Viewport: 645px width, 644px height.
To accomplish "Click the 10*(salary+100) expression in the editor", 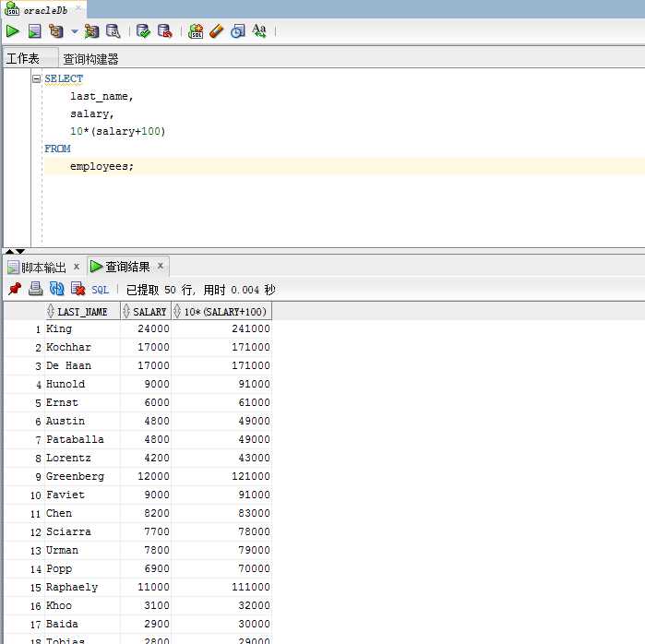I will [x=117, y=131].
